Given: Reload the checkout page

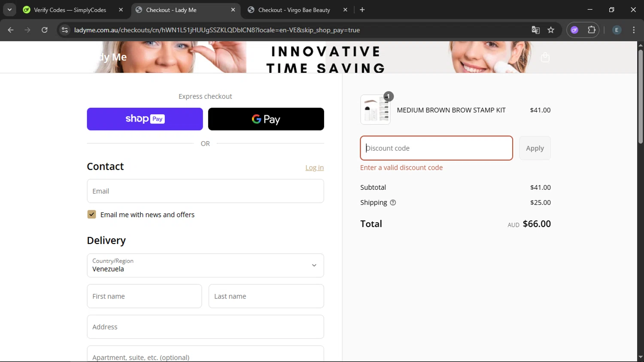Looking at the screenshot, I should 45,30.
